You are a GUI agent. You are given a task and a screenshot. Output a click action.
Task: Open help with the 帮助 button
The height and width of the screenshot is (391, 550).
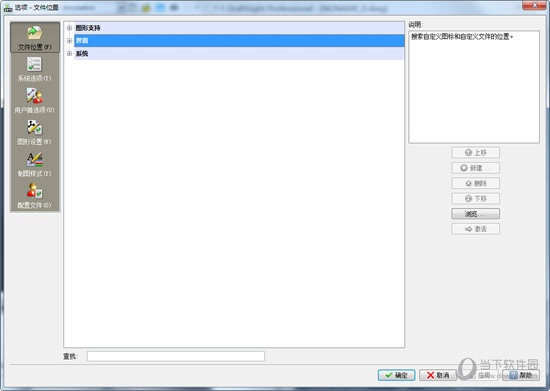(521, 375)
